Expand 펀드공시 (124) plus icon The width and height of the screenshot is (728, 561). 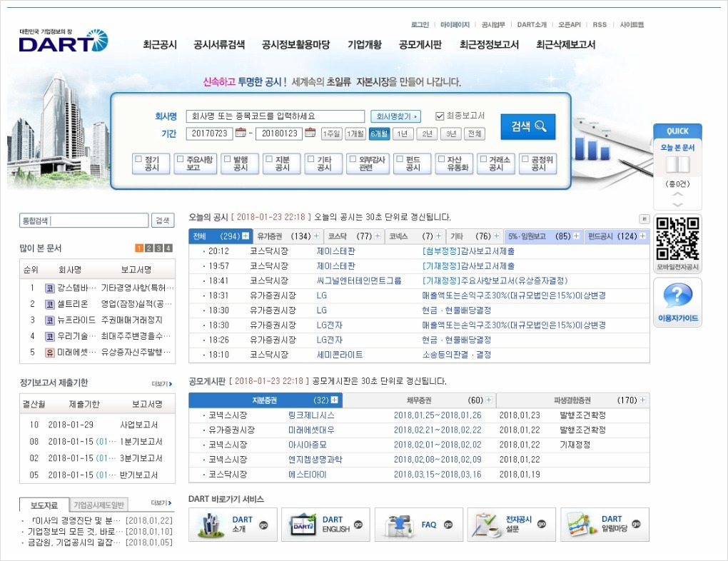click(642, 236)
